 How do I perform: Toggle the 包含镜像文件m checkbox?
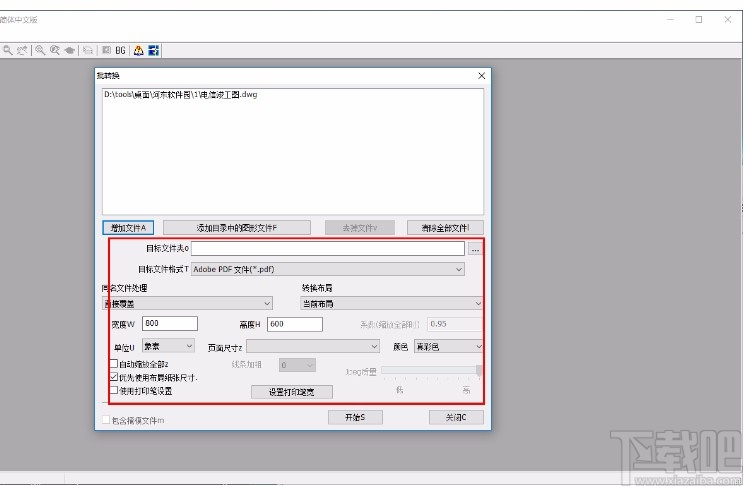tap(106, 420)
